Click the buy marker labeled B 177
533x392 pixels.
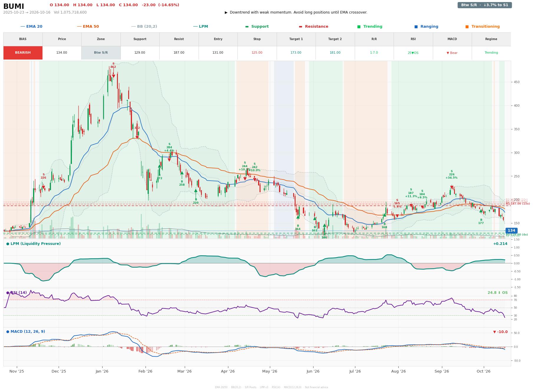click(481, 211)
